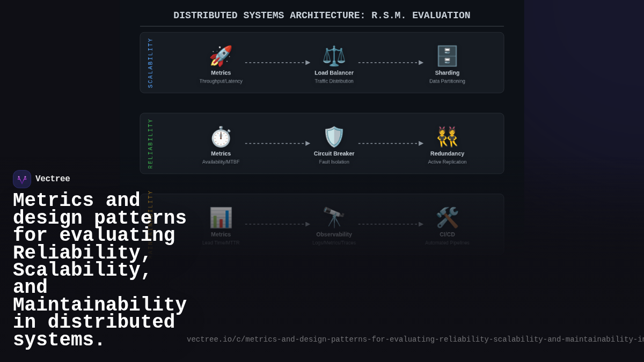Select the Redundancy dancing-twins icon
Screen dimensions: 644x362
(447, 137)
